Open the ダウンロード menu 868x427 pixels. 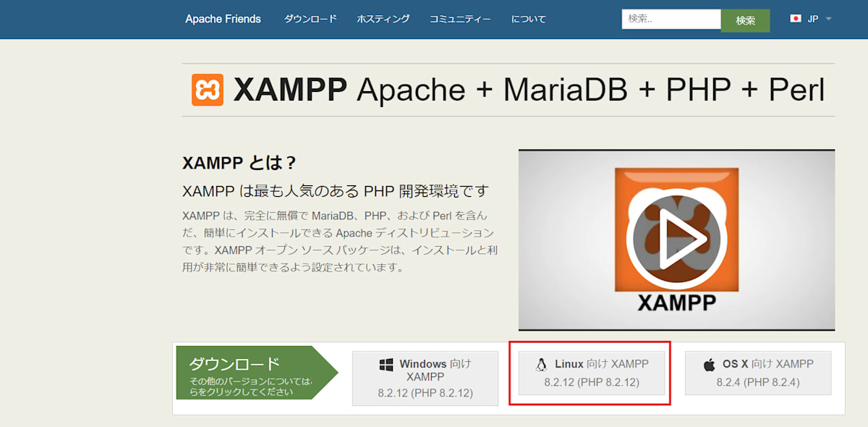point(310,19)
